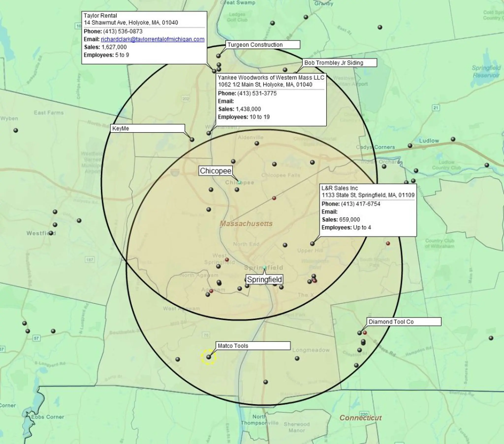Viewport: 504px width, 444px height.
Task: Click the Taylor Rental map pin
Action: click(x=214, y=71)
